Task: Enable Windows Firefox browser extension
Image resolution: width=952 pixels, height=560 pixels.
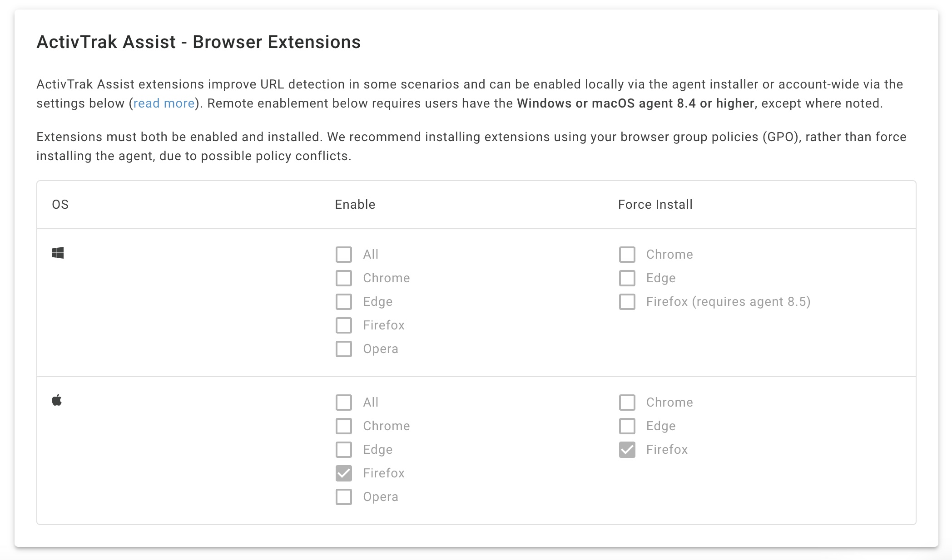Action: 344,325
